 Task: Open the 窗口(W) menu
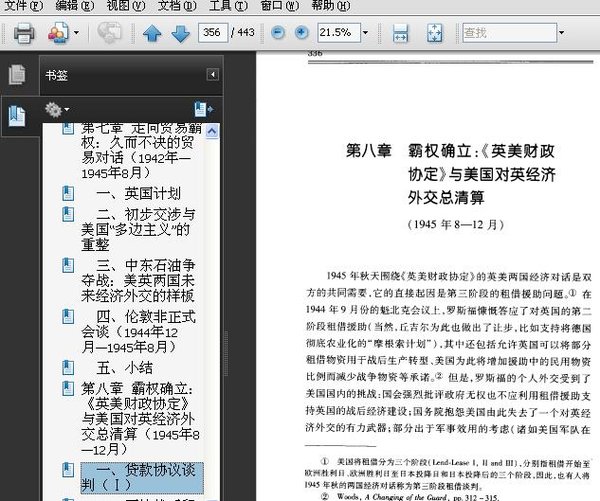(279, 6)
